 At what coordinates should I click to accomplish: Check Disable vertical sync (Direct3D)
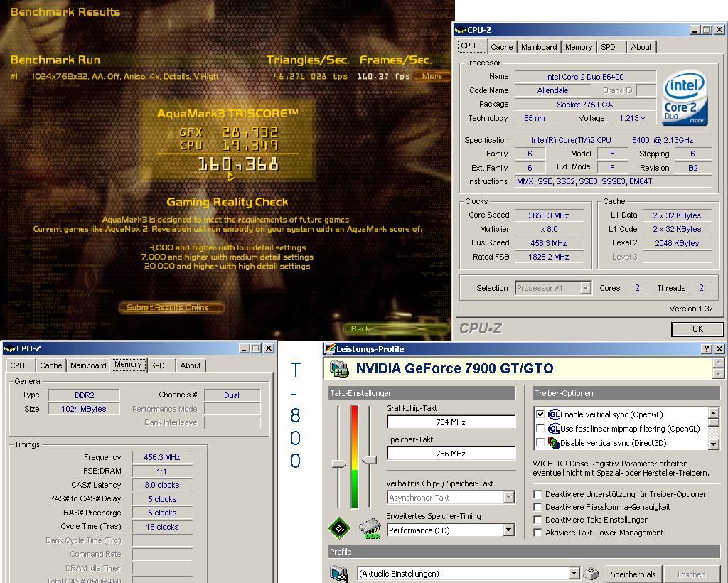pyautogui.click(x=540, y=442)
